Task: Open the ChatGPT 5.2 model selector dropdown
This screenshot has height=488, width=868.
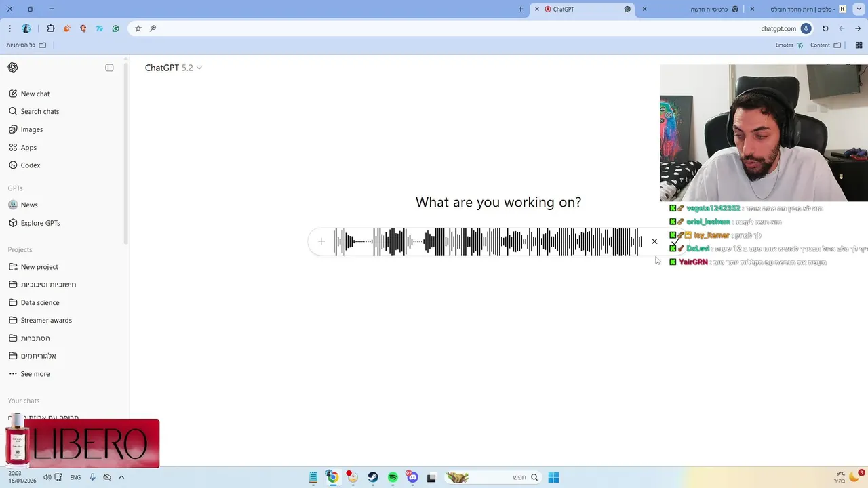Action: (x=173, y=68)
